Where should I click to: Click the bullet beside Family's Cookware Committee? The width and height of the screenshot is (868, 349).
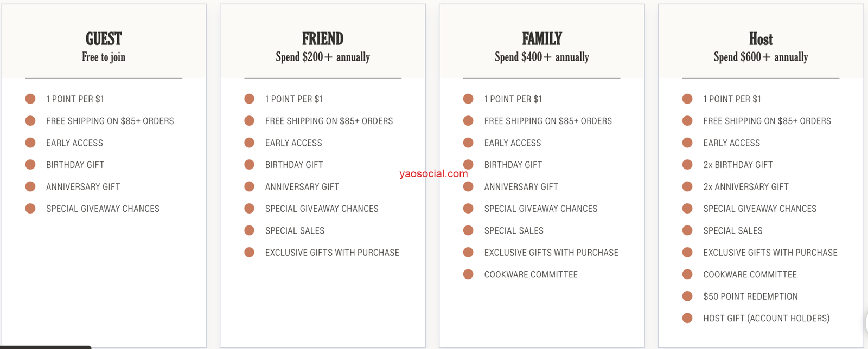(x=468, y=274)
